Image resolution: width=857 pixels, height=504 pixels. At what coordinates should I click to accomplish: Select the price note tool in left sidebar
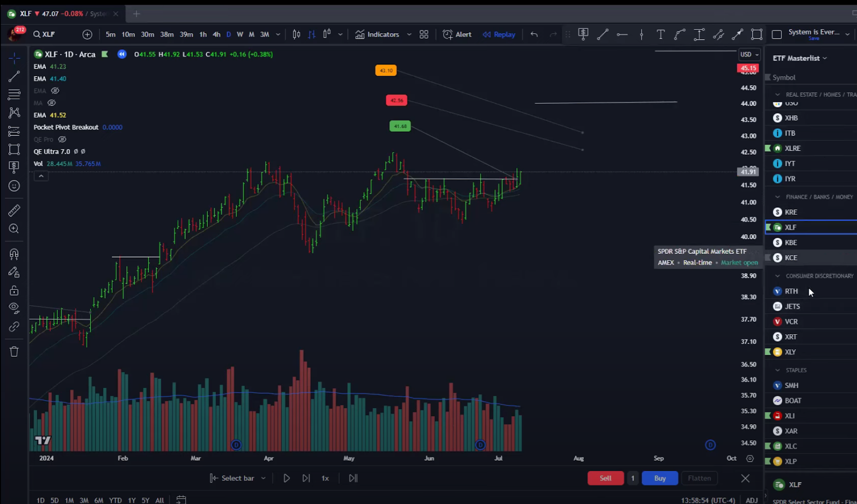[14, 167]
